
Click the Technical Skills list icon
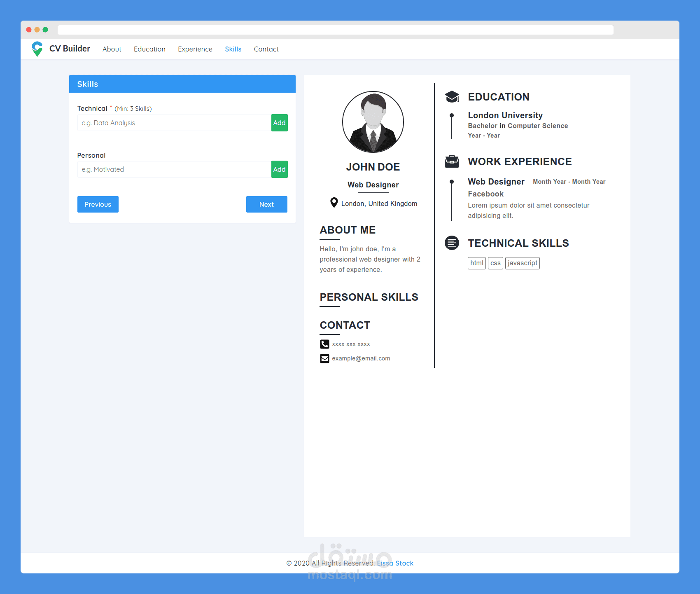(x=452, y=243)
